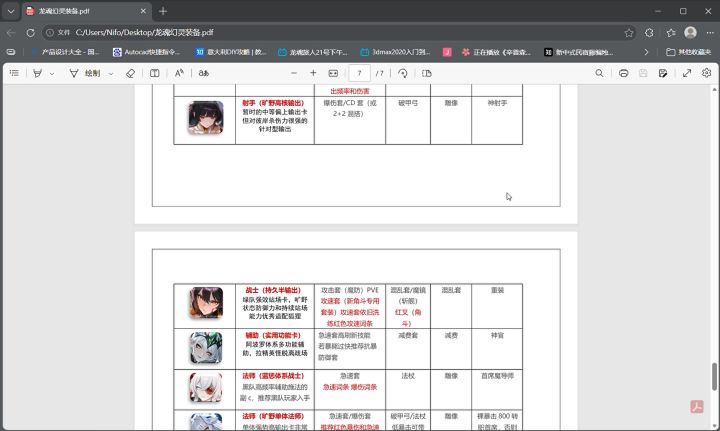
Task: Click the archer character portrait thumbnail
Action: coord(206,118)
